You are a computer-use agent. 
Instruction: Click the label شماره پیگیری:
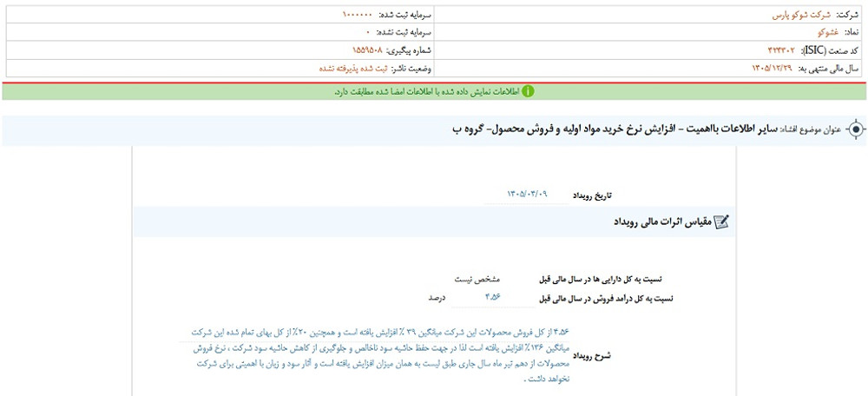tap(410, 50)
